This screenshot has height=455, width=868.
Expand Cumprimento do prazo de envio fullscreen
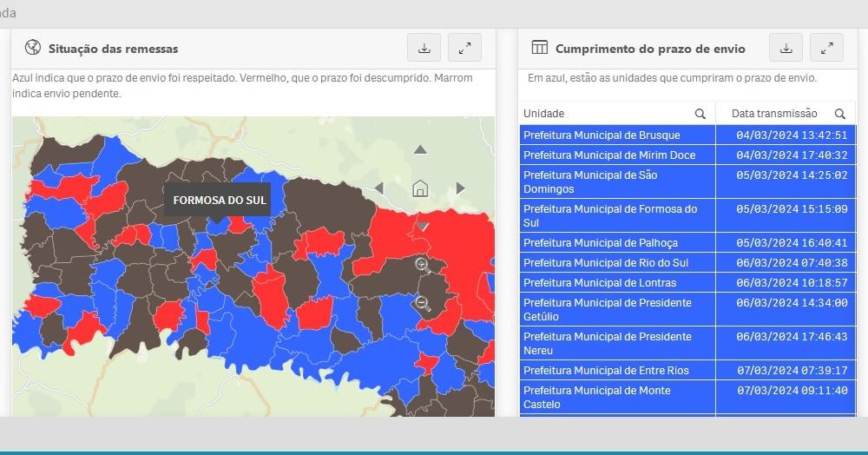[x=826, y=48]
